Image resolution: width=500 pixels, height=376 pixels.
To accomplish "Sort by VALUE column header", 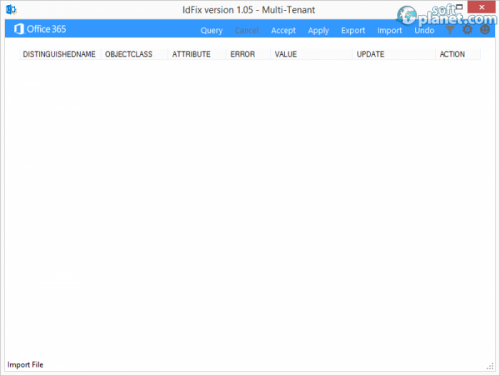I will [311, 54].
